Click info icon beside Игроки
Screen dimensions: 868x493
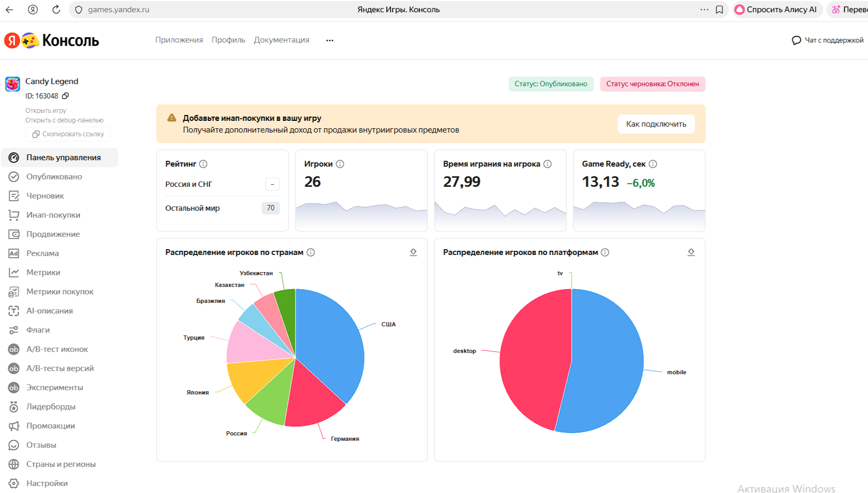pyautogui.click(x=340, y=164)
